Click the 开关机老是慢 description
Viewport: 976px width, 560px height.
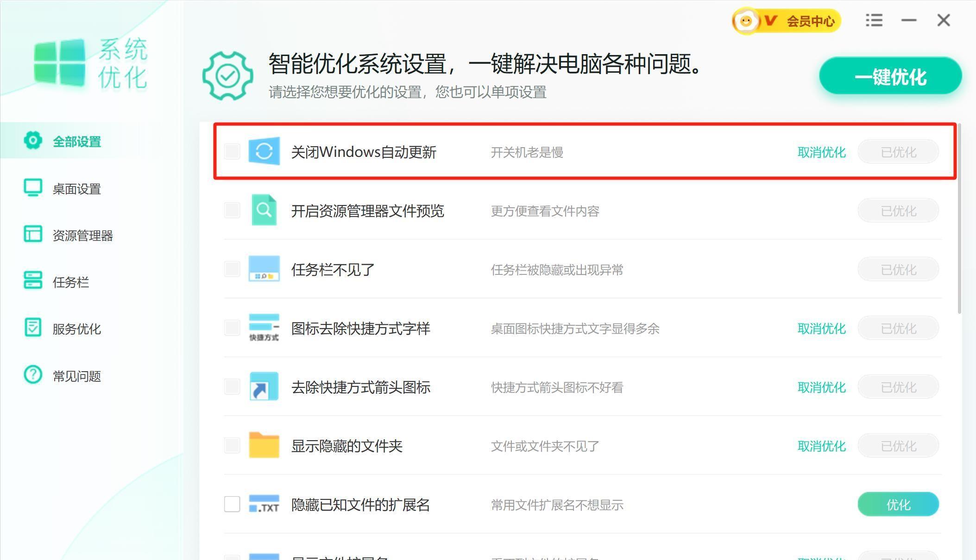(527, 152)
